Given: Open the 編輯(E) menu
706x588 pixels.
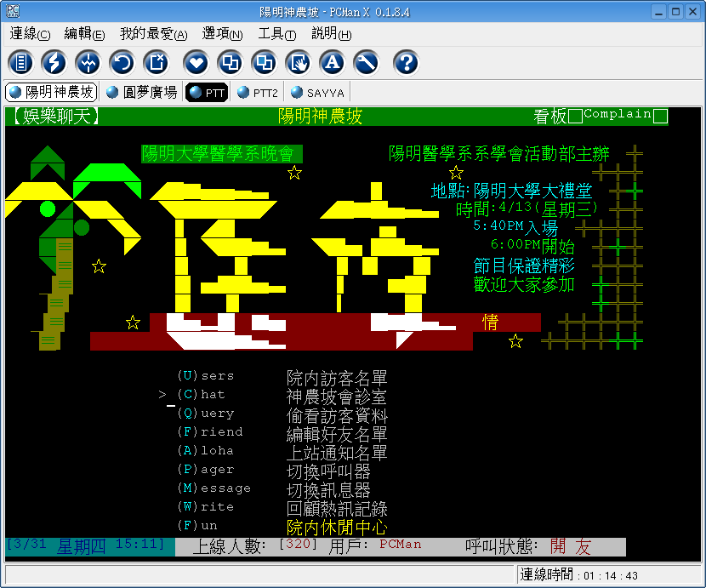Looking at the screenshot, I should tap(84, 34).
